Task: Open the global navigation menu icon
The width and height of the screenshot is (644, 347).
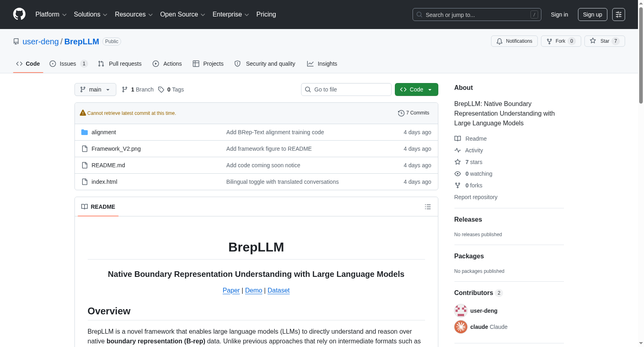Action: point(619,15)
